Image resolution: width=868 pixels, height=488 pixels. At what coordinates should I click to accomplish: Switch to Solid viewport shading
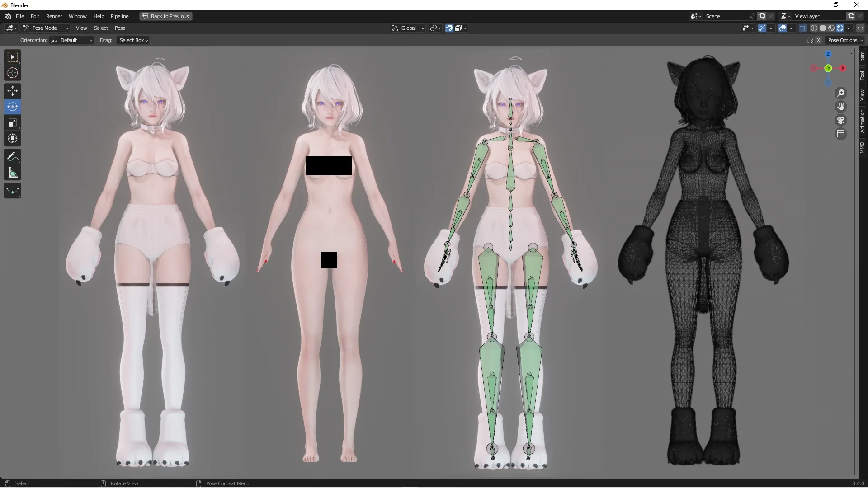(x=823, y=28)
